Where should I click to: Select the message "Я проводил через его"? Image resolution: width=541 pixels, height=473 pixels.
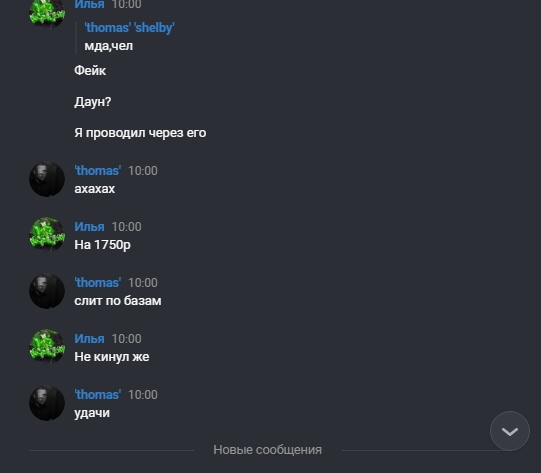(x=140, y=133)
